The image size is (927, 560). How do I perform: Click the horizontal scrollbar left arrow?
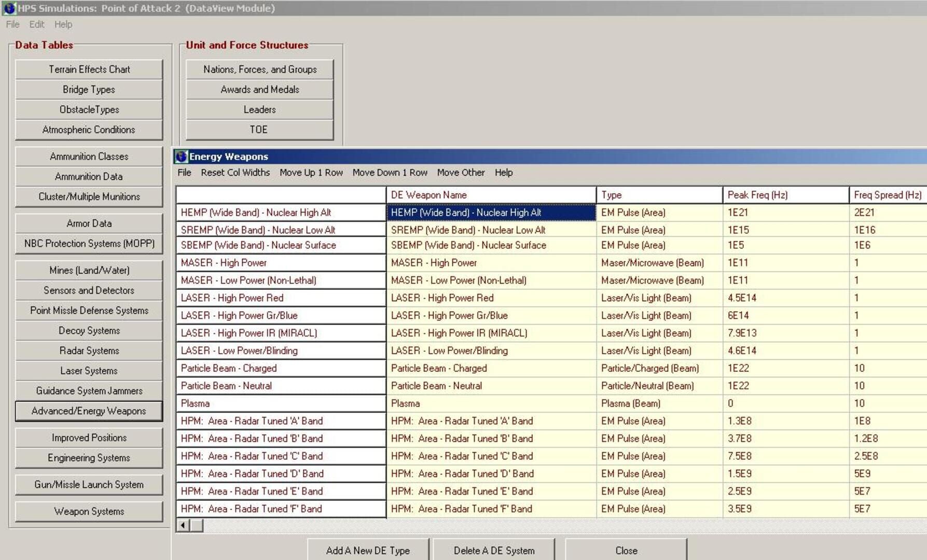tap(183, 524)
